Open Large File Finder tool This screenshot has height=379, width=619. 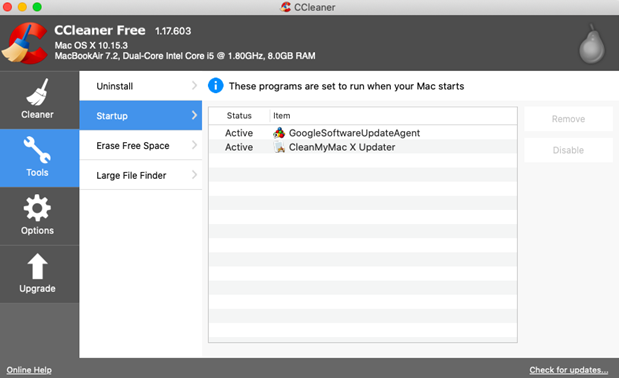pyautogui.click(x=141, y=175)
